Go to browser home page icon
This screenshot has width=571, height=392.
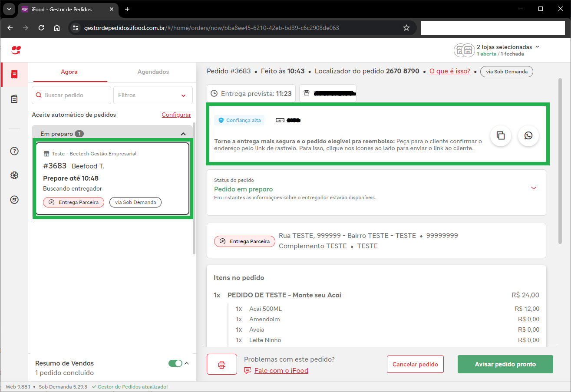click(57, 28)
